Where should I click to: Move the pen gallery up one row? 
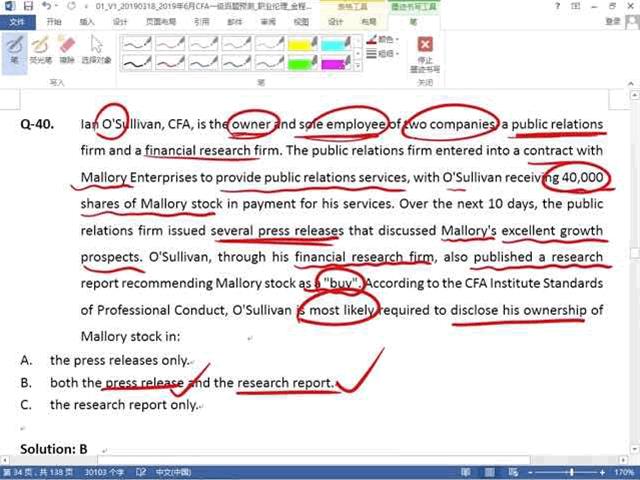point(358,40)
